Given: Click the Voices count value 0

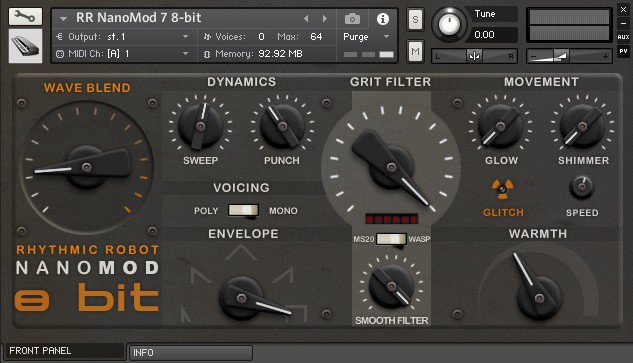Looking at the screenshot, I should tap(261, 37).
